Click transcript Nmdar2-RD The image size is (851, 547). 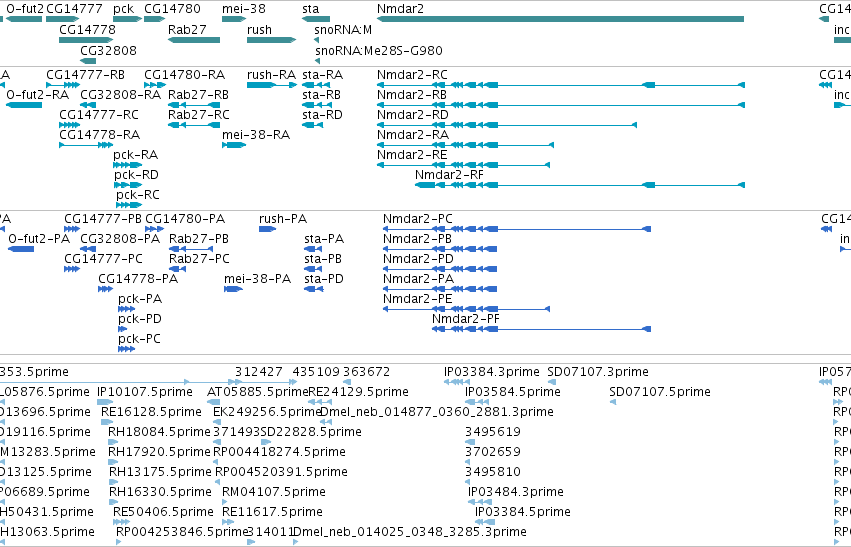[413, 115]
